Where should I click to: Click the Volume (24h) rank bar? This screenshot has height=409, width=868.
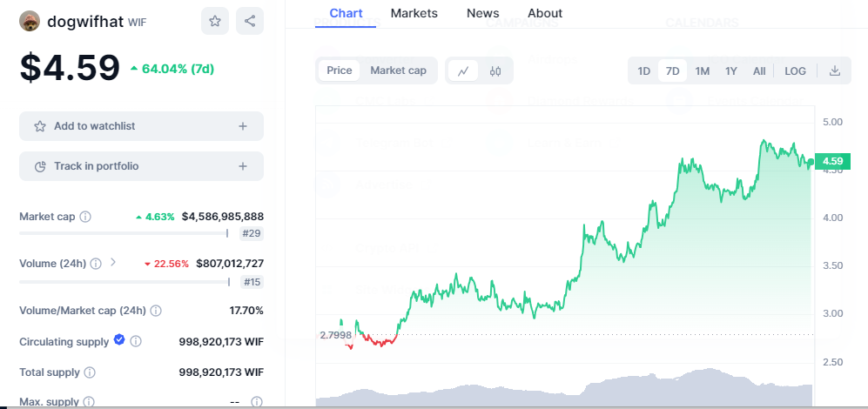125,282
